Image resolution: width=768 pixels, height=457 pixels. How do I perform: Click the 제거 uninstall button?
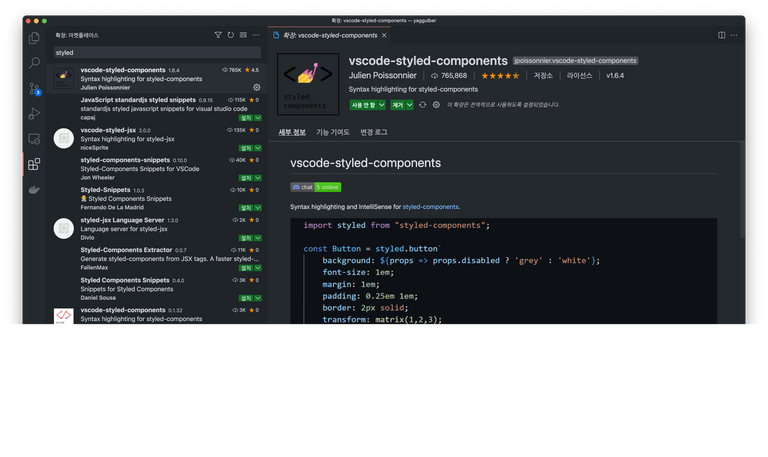397,105
